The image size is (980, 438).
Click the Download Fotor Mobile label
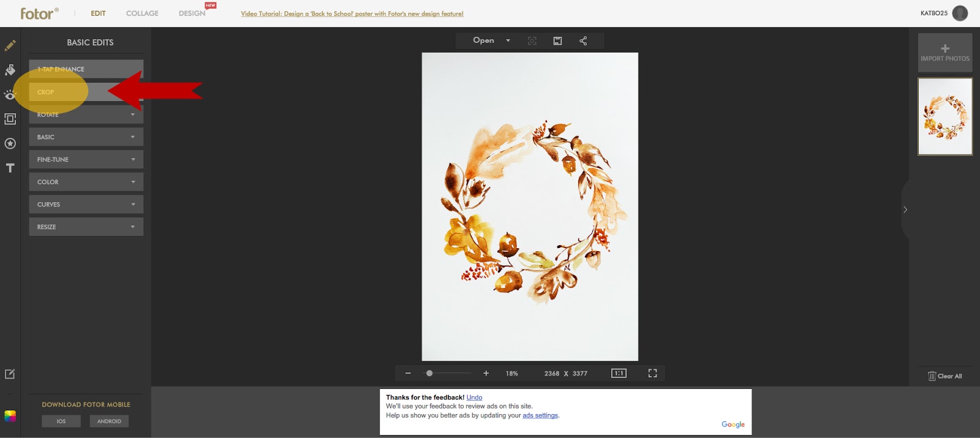click(x=86, y=405)
